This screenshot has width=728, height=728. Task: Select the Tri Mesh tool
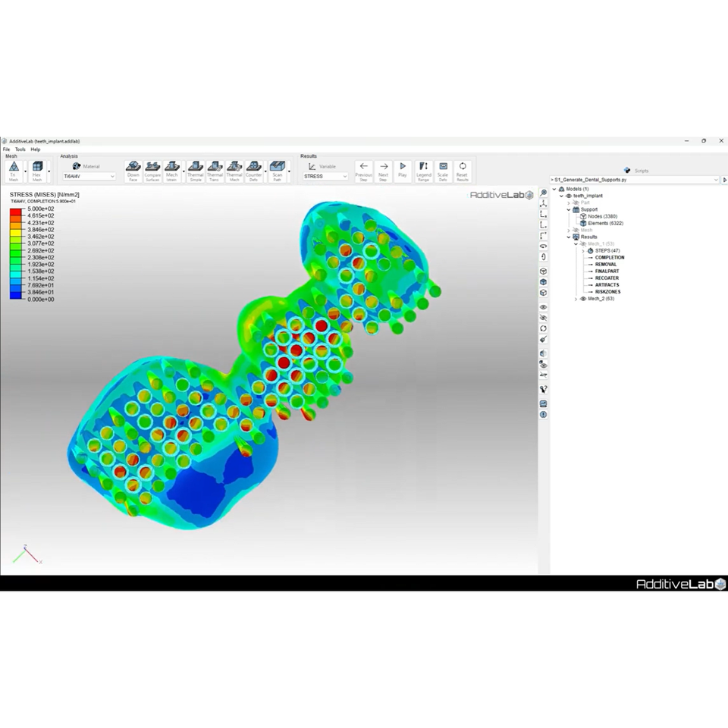click(14, 171)
